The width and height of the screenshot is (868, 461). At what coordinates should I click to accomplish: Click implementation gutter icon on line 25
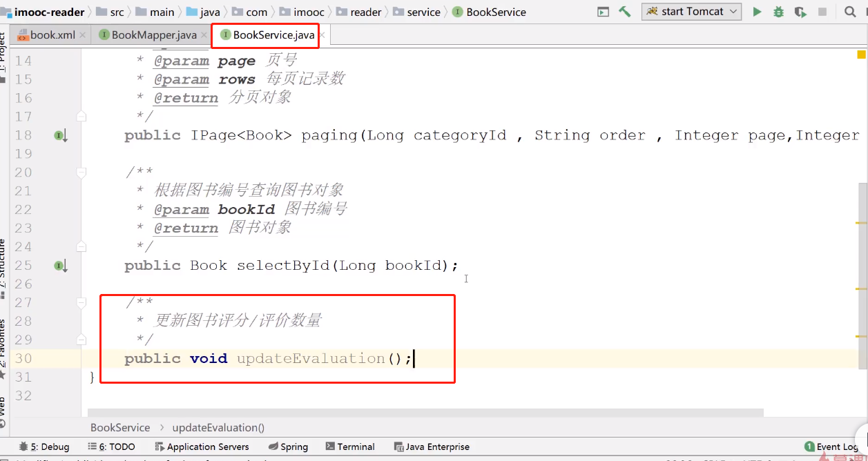coord(61,266)
